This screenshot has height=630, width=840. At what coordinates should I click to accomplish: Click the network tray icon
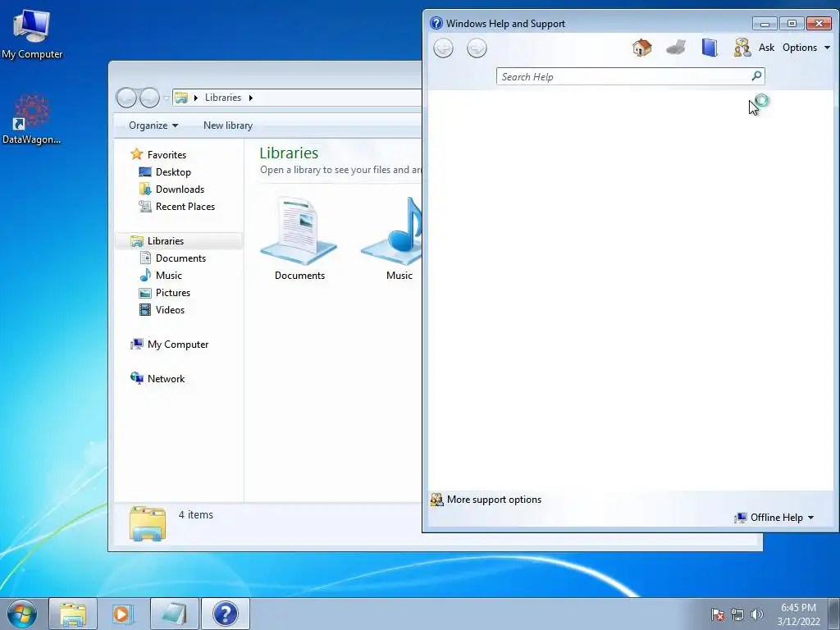pyautogui.click(x=737, y=614)
